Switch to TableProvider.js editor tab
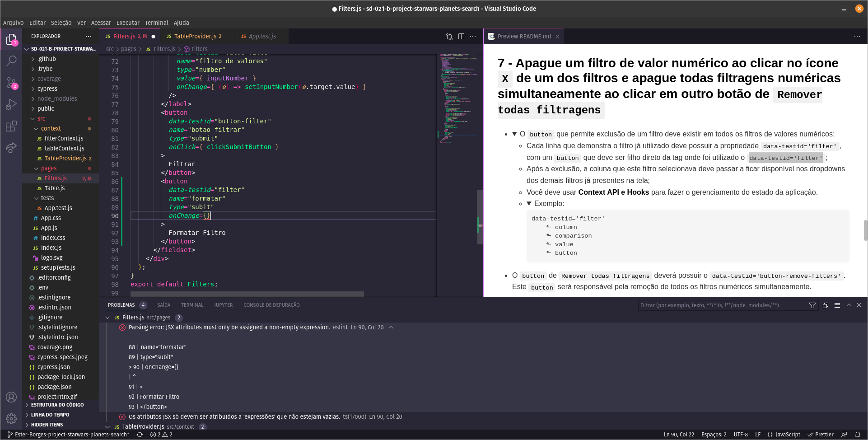 195,37
